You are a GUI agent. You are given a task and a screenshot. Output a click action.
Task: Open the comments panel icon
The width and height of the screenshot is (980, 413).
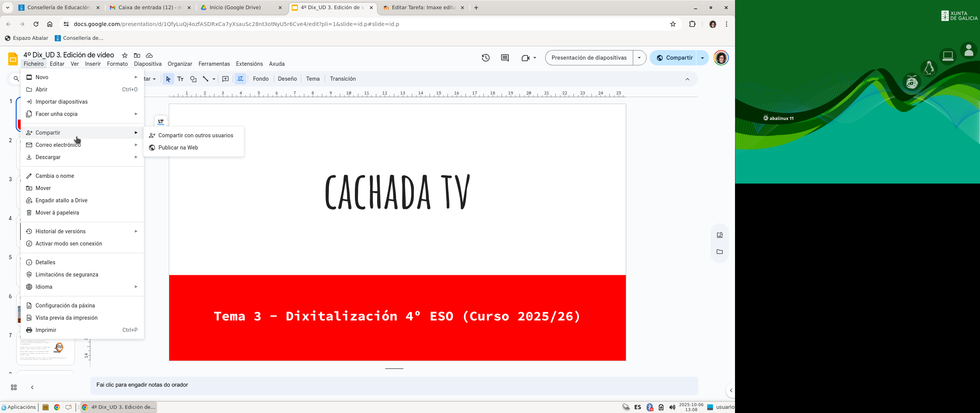[505, 58]
